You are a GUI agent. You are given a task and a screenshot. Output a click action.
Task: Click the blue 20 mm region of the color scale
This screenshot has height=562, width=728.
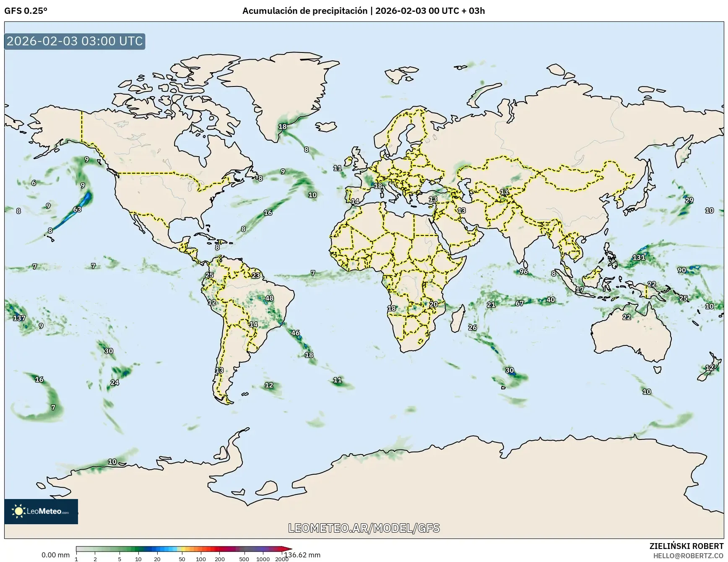pyautogui.click(x=157, y=549)
